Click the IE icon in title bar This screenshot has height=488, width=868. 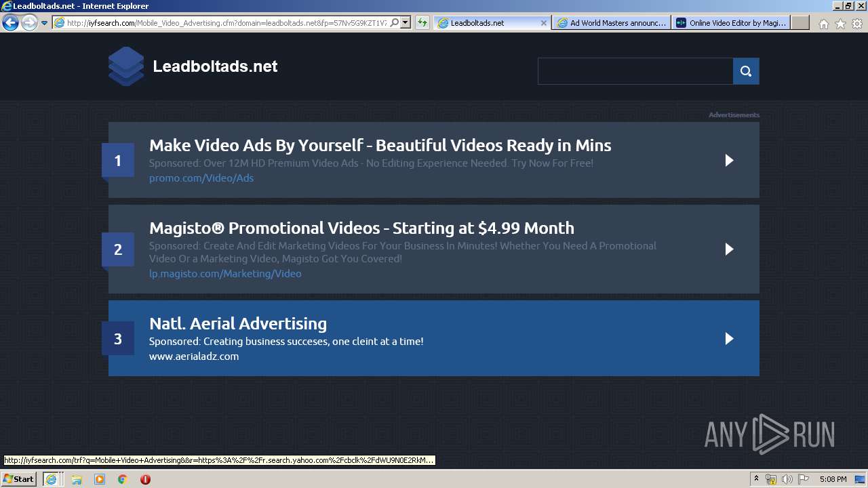point(6,6)
